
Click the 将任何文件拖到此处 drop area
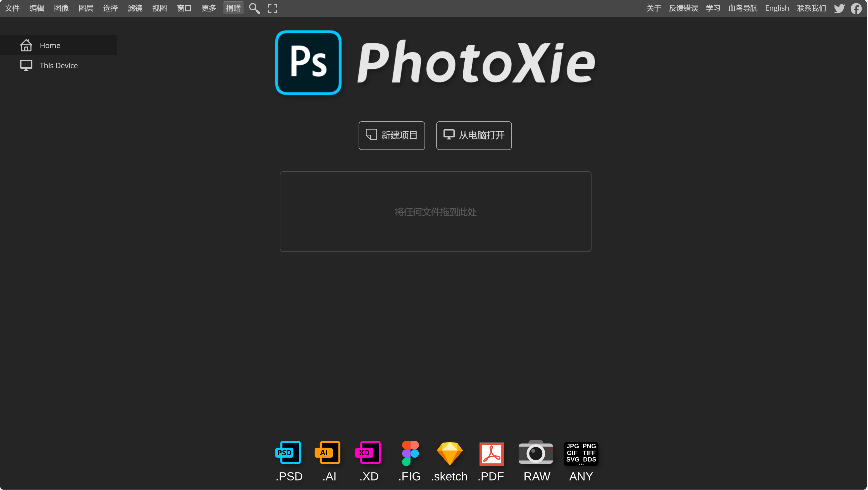coord(435,212)
